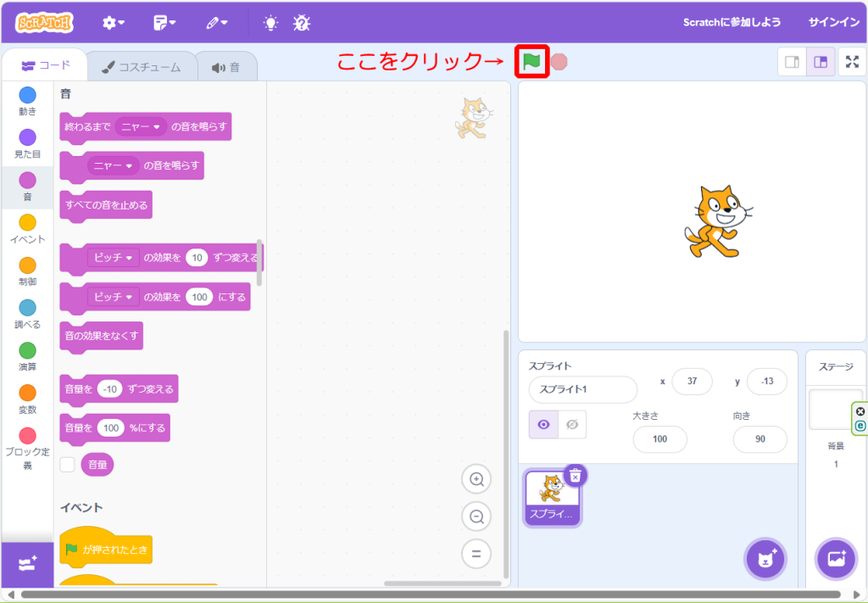The height and width of the screenshot is (603, 868).
Task: Open the choose a backdrop button
Action: click(836, 559)
